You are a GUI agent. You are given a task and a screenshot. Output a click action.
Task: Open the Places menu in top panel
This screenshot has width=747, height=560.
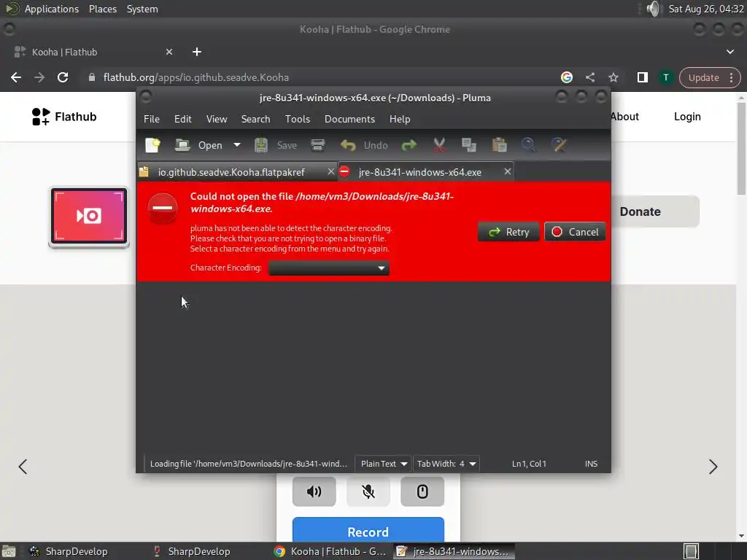[x=102, y=9]
